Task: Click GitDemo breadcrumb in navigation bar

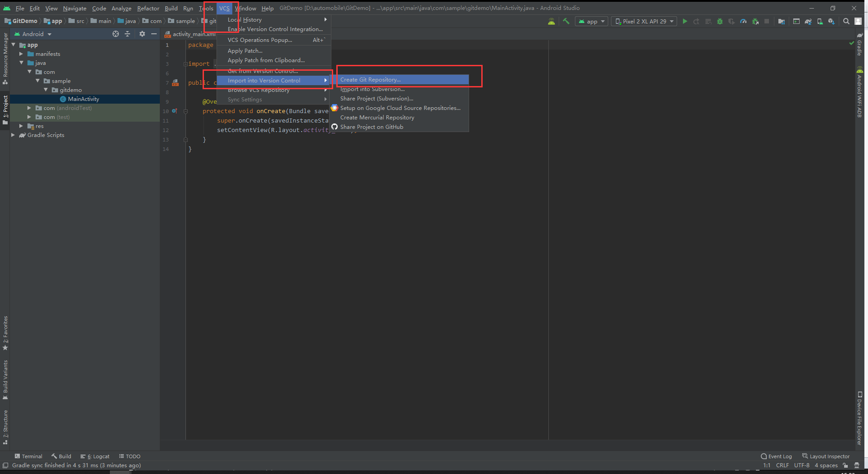Action: (x=21, y=21)
